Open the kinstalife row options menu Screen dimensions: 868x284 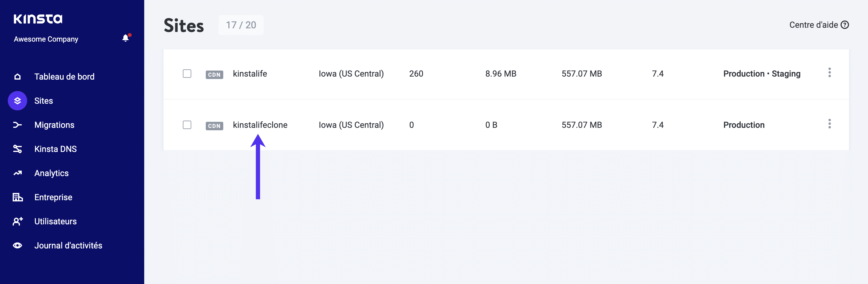(x=829, y=72)
